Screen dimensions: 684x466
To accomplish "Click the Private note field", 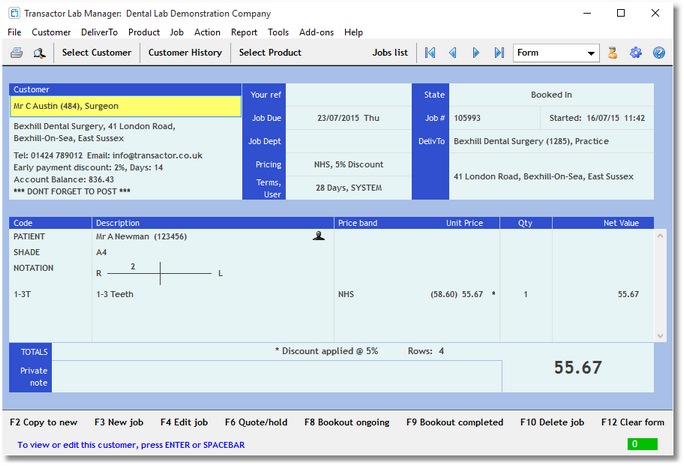I will point(277,377).
